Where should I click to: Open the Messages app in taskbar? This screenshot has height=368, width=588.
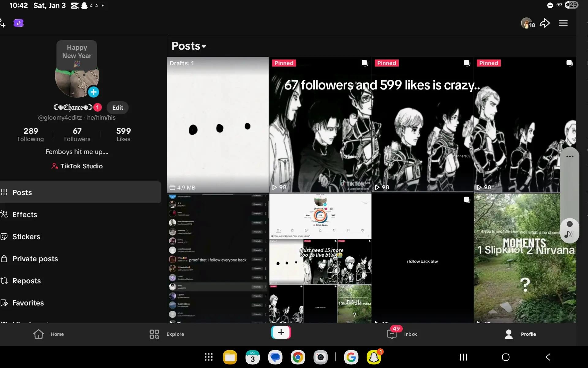[275, 357]
